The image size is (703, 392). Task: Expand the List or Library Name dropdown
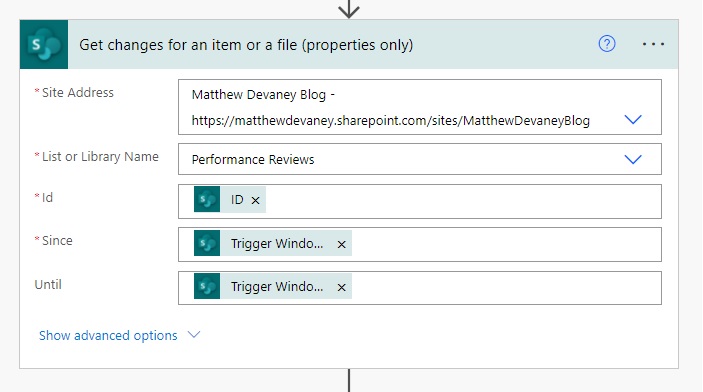[633, 159]
